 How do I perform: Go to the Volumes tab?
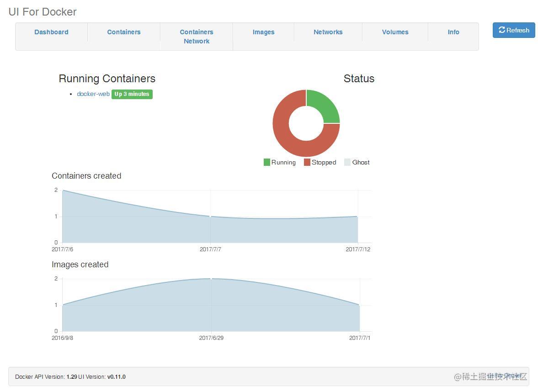click(x=395, y=32)
